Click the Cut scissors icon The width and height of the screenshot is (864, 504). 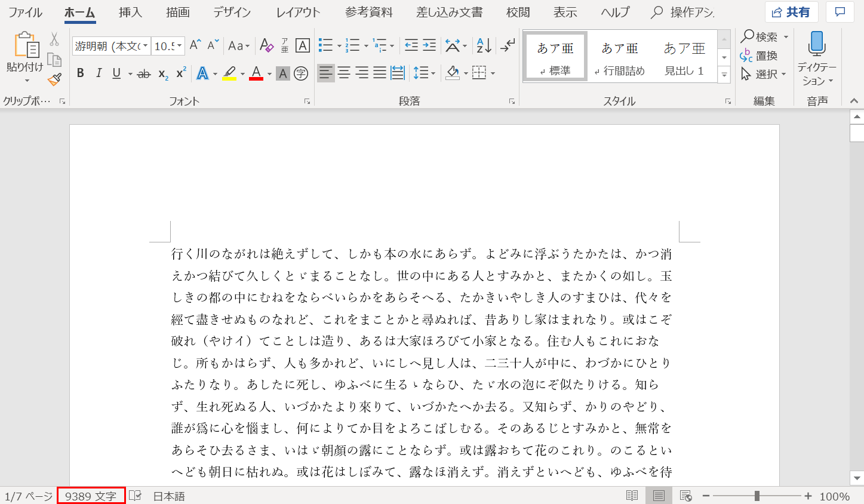(x=54, y=39)
